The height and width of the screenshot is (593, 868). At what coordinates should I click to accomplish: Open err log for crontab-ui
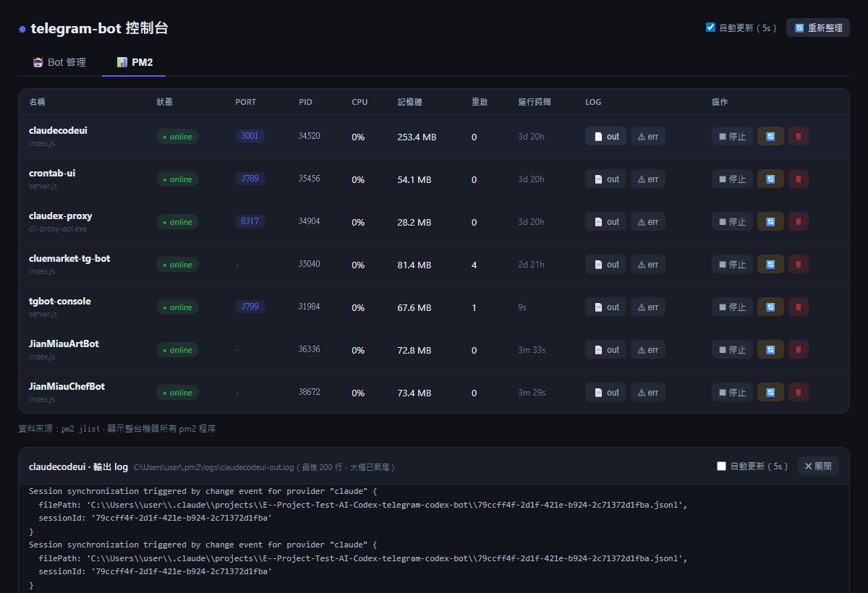pos(648,179)
